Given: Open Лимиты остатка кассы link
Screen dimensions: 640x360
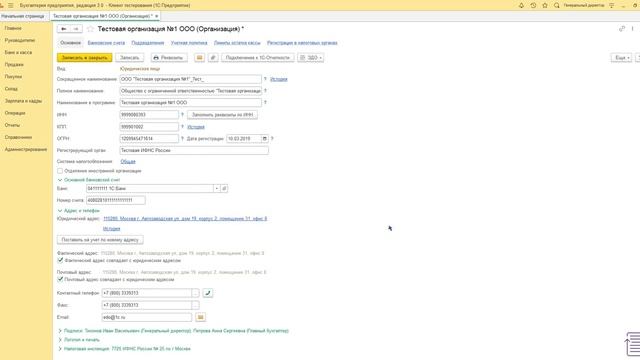Looking at the screenshot, I should point(237,43).
